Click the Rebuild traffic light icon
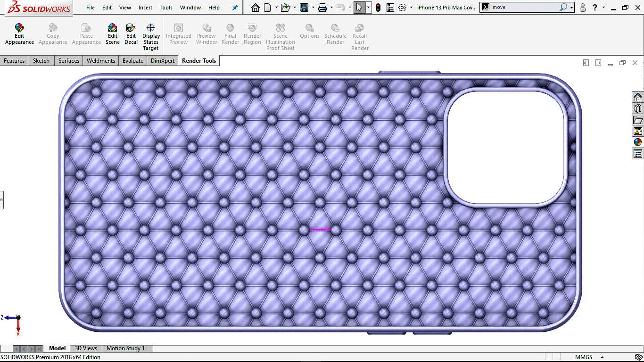The height and width of the screenshot is (362, 644). tap(378, 8)
